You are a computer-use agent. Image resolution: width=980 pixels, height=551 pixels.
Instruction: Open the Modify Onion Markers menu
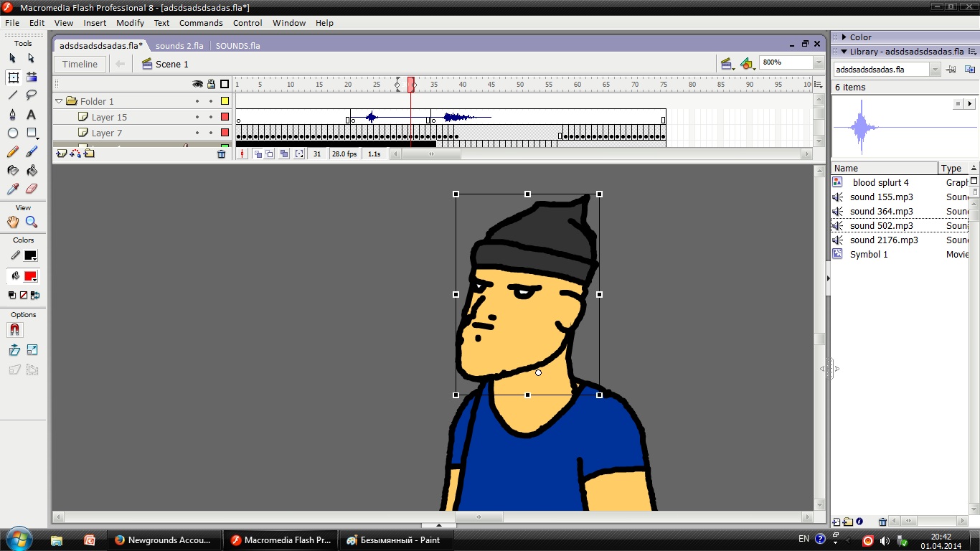point(299,154)
